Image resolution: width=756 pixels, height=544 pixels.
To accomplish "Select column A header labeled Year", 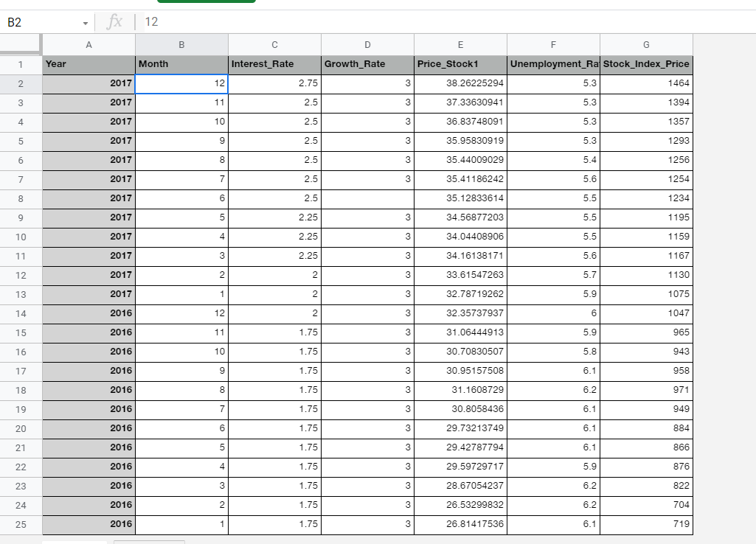I will coord(89,44).
